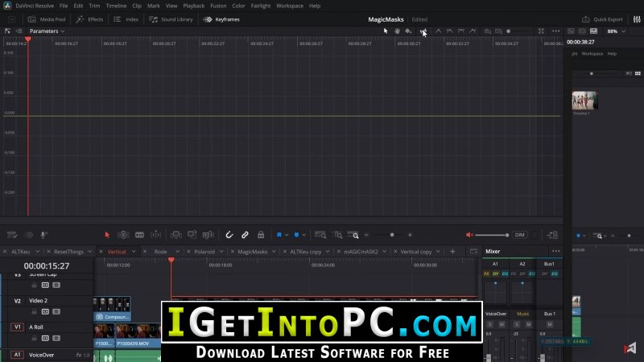Open the Sound Library panel
Image resolution: width=644 pixels, height=362 pixels.
171,19
